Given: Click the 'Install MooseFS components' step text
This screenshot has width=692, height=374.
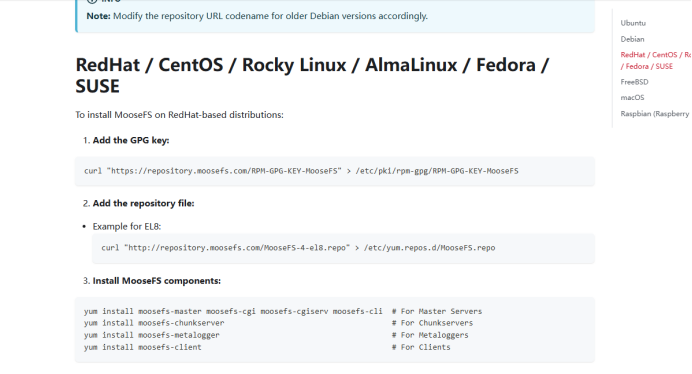Looking at the screenshot, I should coord(156,281).
